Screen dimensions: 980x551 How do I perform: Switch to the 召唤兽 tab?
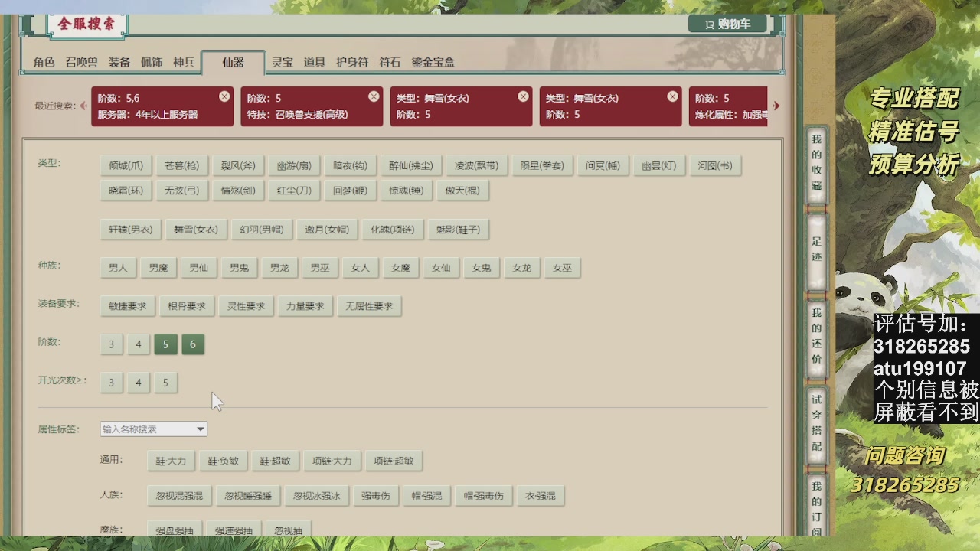coord(81,62)
